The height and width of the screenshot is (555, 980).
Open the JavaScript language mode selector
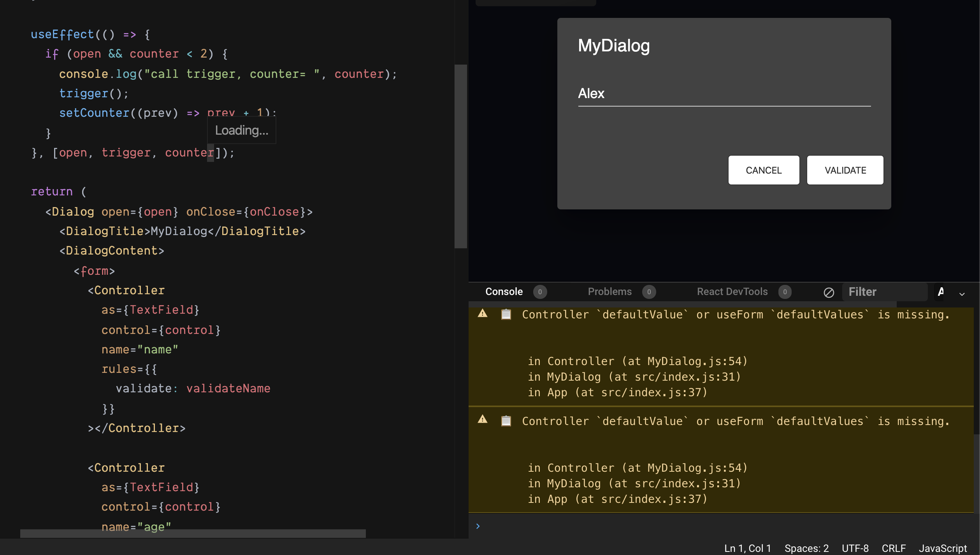(942, 548)
